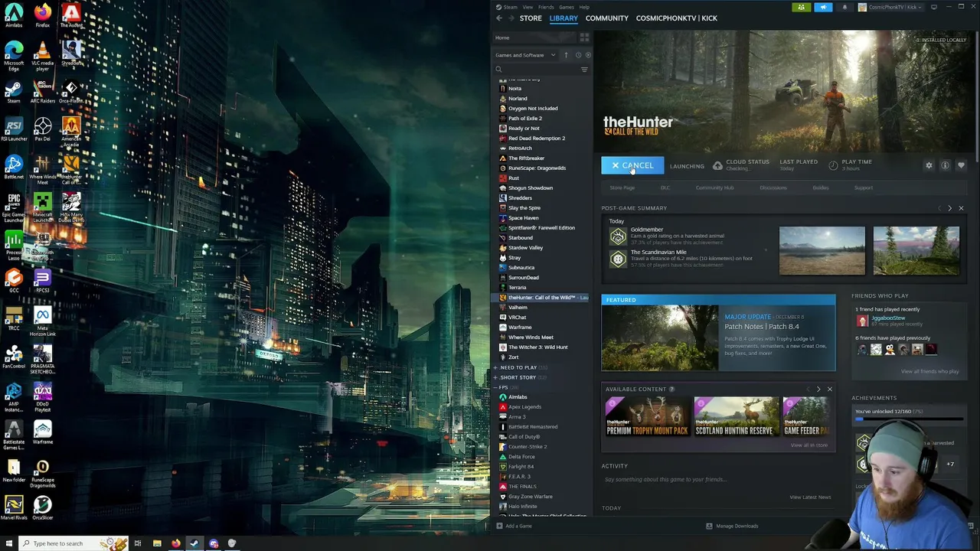This screenshot has width=980, height=551.
Task: Click the Cloud Status icon
Action: (717, 165)
